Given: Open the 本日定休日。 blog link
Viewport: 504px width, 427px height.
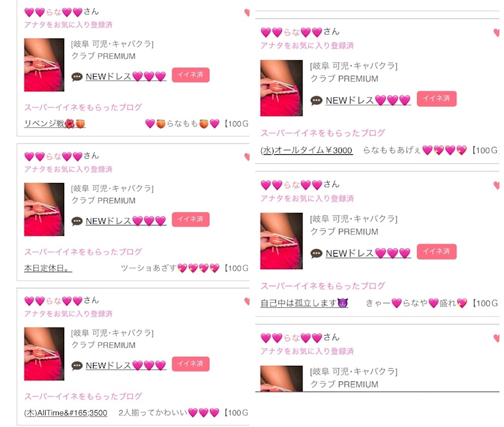Looking at the screenshot, I should pyautogui.click(x=48, y=268).
